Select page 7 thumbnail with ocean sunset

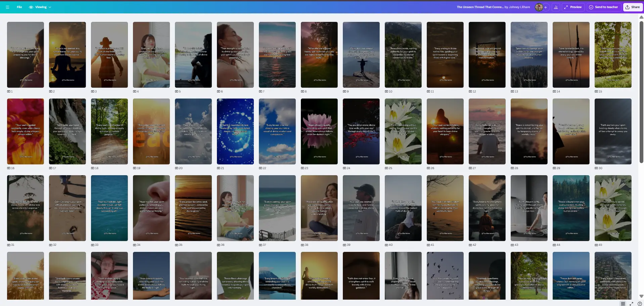[277, 55]
